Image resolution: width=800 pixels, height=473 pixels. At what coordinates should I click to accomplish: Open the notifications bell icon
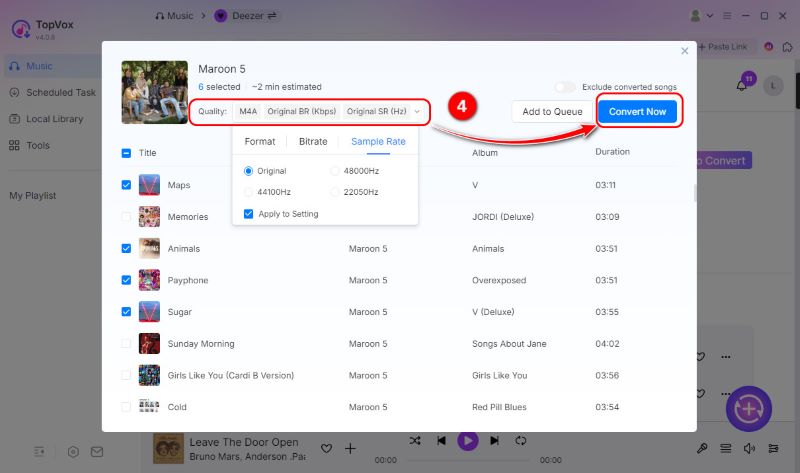(742, 86)
